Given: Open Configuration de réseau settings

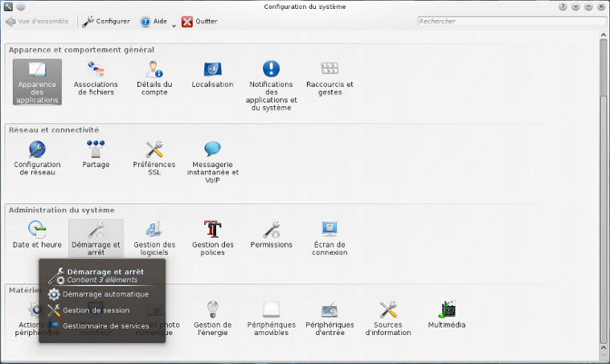Looking at the screenshot, I should pyautogui.click(x=37, y=158).
